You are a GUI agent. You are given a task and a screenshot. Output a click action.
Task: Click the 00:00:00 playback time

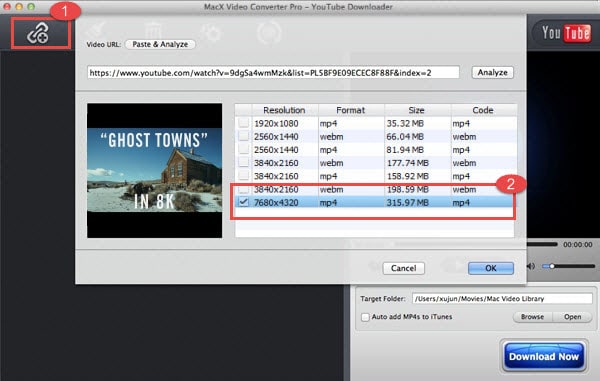click(x=577, y=244)
